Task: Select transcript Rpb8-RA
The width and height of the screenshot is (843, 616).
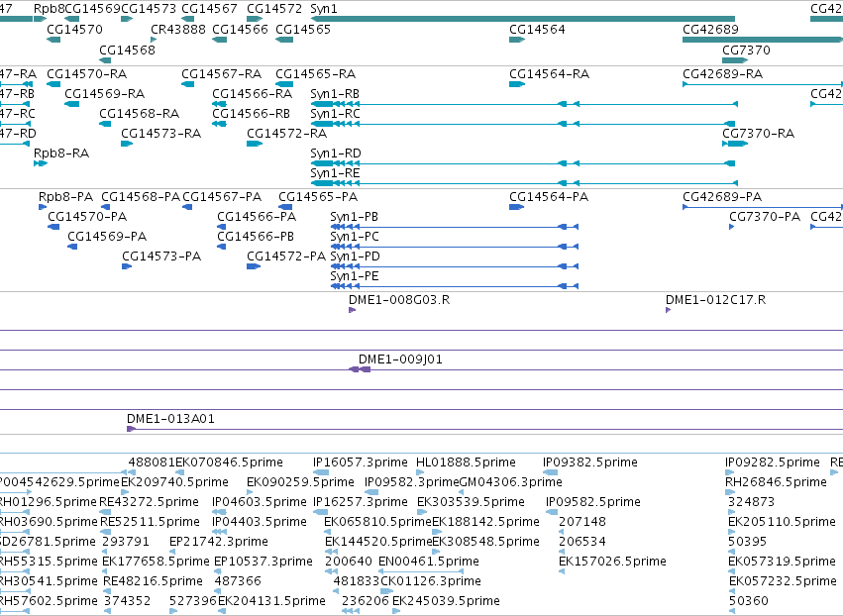Action: (x=41, y=162)
